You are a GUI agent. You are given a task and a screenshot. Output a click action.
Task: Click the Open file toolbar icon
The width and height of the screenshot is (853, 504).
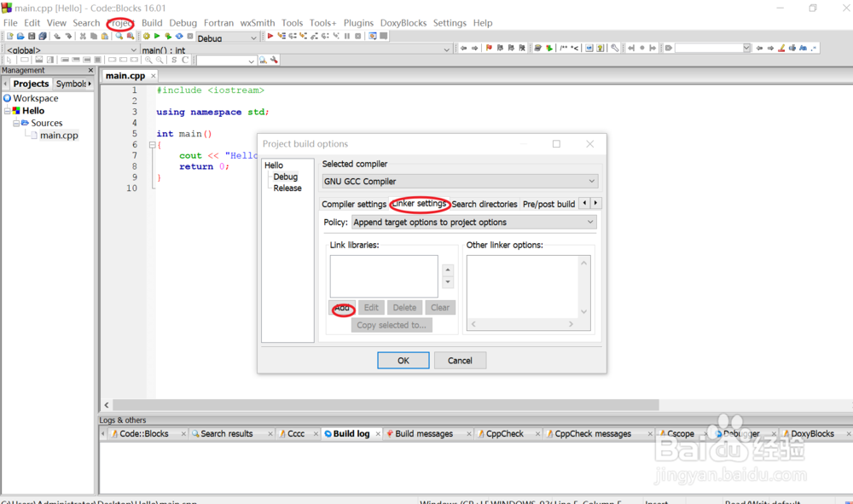pos(20,36)
